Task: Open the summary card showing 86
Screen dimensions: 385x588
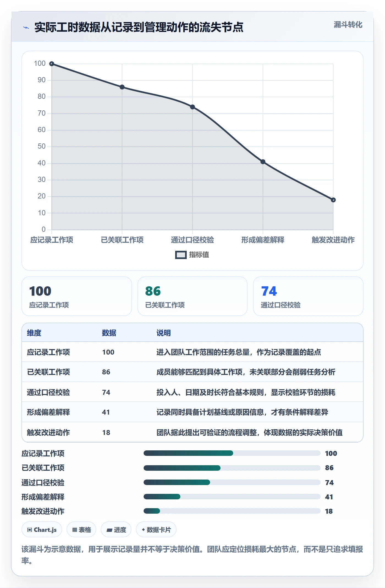Action: point(193,296)
